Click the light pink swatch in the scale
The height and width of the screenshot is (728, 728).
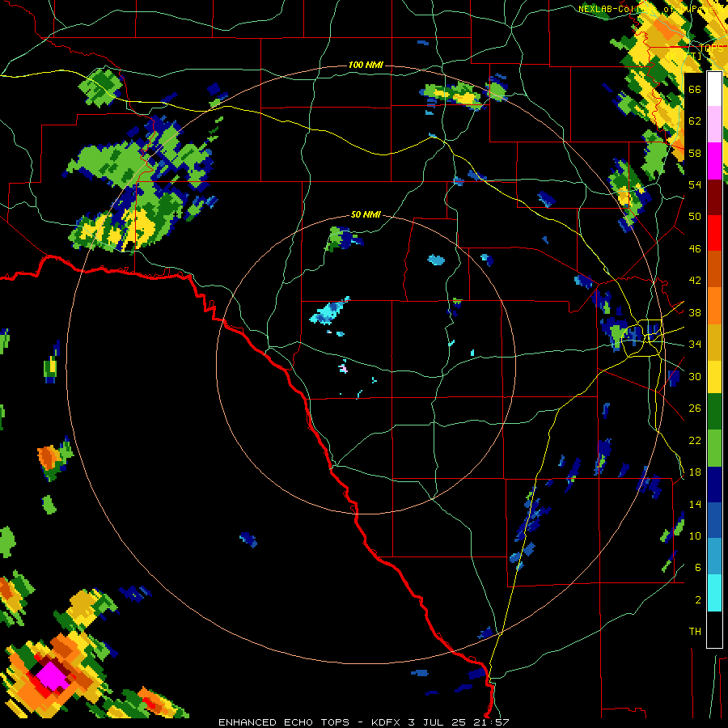(714, 124)
